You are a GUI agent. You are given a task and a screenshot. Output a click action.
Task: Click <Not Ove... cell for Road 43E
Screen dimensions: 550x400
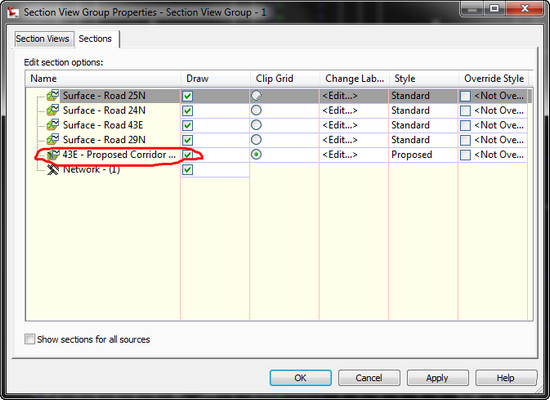(x=499, y=125)
